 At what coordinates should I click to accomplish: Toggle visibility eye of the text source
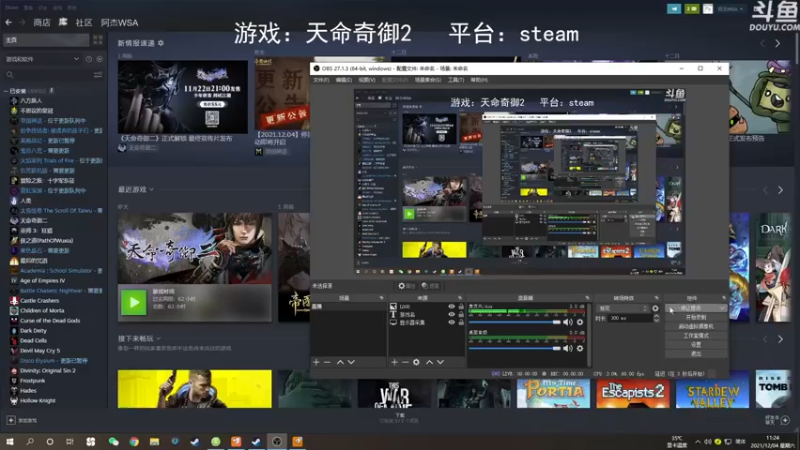click(451, 314)
